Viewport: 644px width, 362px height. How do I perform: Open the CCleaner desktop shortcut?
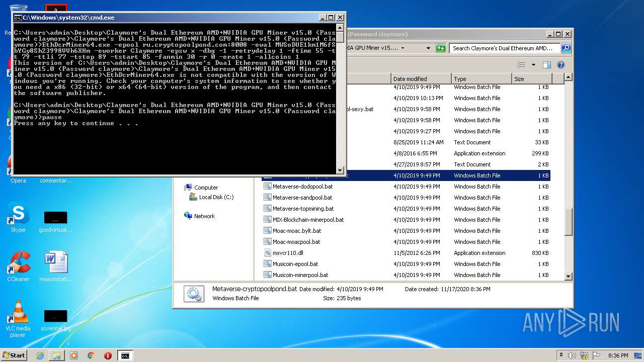click(x=18, y=266)
